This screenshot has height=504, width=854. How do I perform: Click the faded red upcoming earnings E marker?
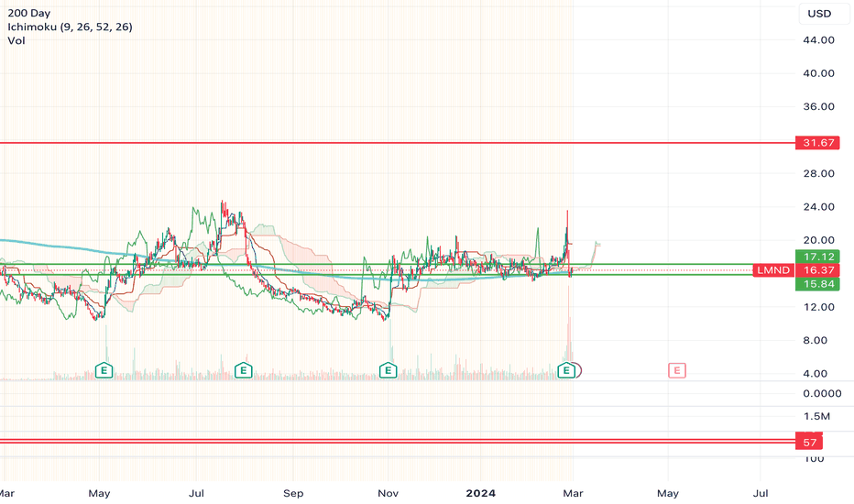(677, 371)
